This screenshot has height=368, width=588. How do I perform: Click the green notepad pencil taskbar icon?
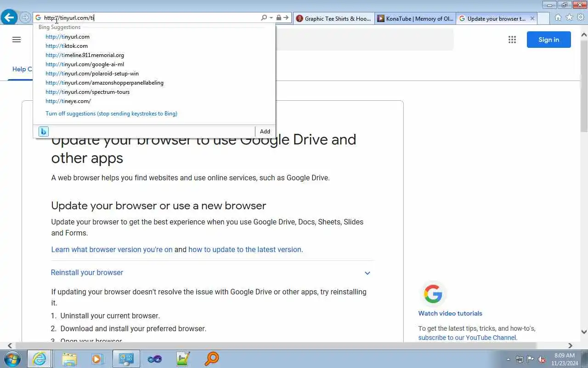183,359
